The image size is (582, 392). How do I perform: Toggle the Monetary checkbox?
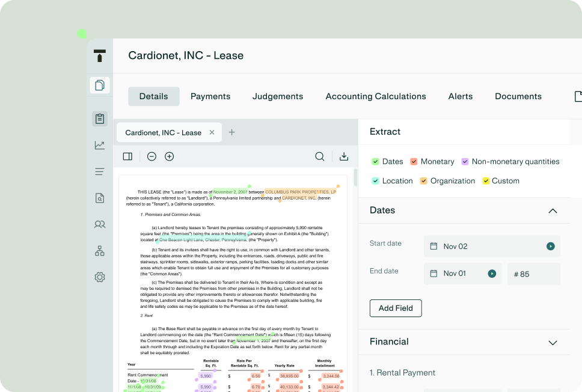[x=414, y=162]
